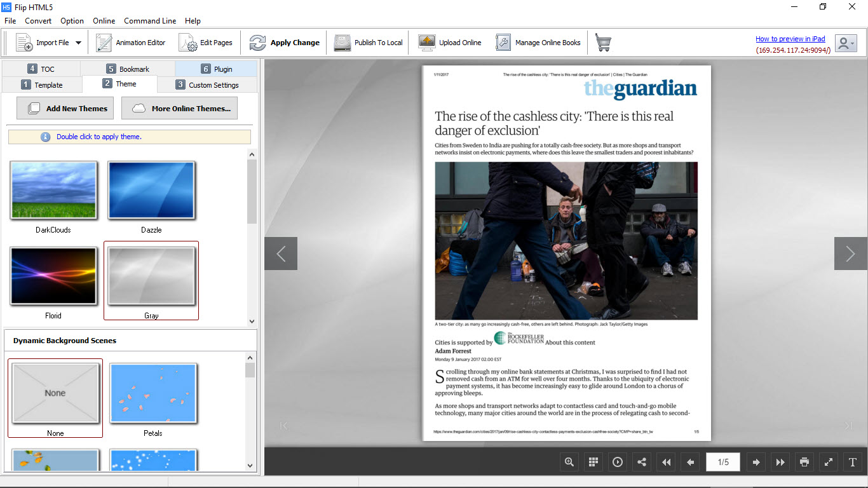Image resolution: width=868 pixels, height=488 pixels.
Task: Click theme list scroll down arrow
Action: (252, 322)
